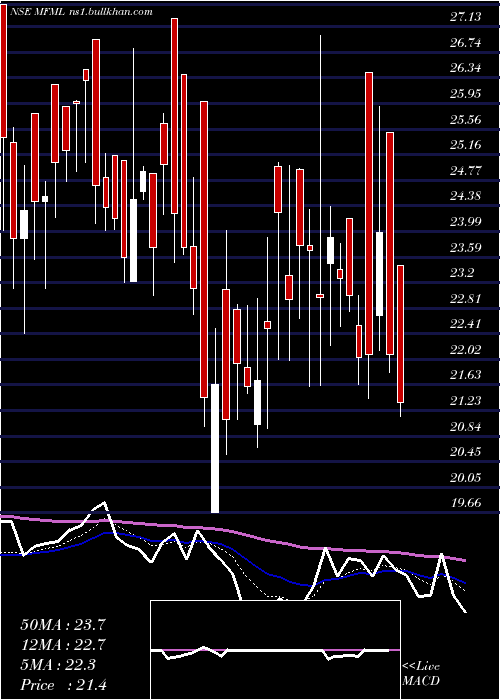Image resolution: width=500 pixels, height=700 pixels.
Task: Click the 20.45 price axis label
Action: [x=465, y=452]
